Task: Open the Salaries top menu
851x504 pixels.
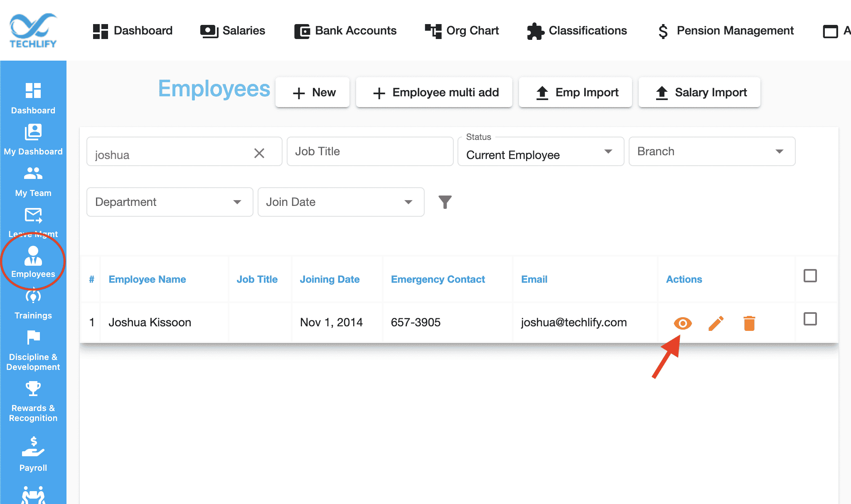Action: pyautogui.click(x=232, y=31)
